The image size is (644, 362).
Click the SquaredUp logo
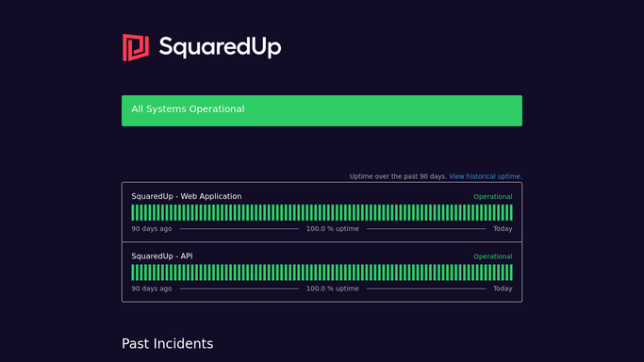coord(202,47)
